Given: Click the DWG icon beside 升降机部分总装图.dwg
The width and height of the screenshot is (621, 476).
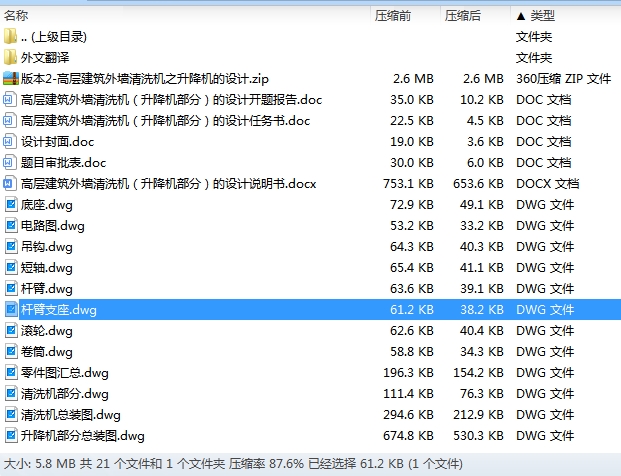Looking at the screenshot, I should coord(11,435).
